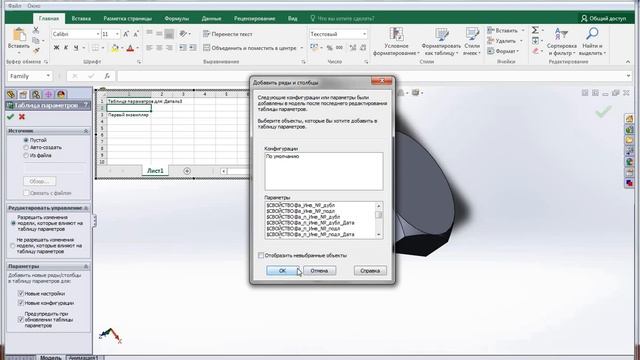640x360 pixels.
Task: Open the Текстовый number format dropdown
Action: [364, 34]
